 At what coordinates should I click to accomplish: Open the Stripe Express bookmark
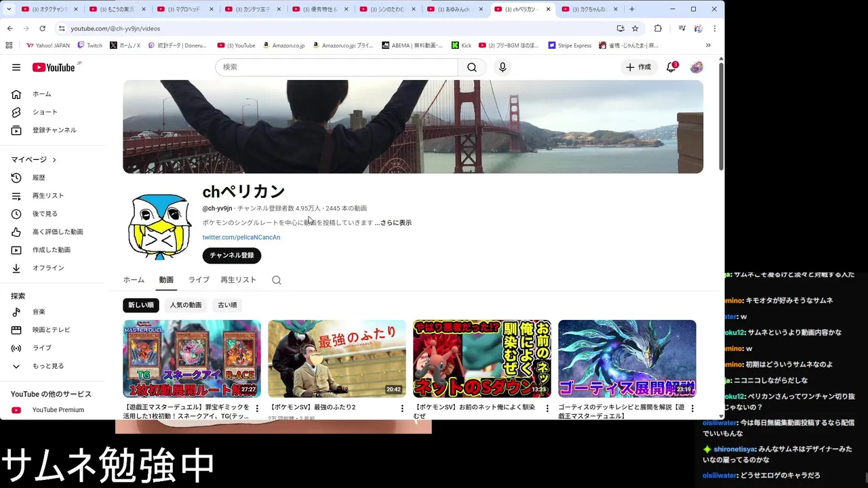pos(570,45)
